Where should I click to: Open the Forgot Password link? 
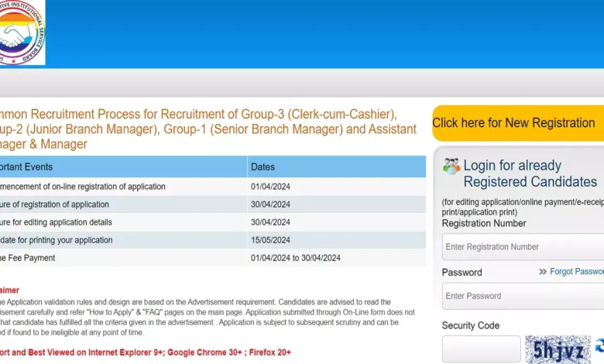pyautogui.click(x=576, y=272)
